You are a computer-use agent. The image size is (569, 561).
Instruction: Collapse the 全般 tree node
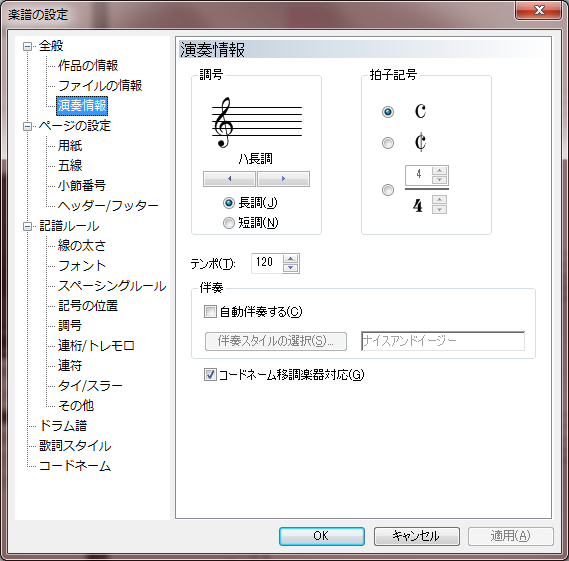27,46
